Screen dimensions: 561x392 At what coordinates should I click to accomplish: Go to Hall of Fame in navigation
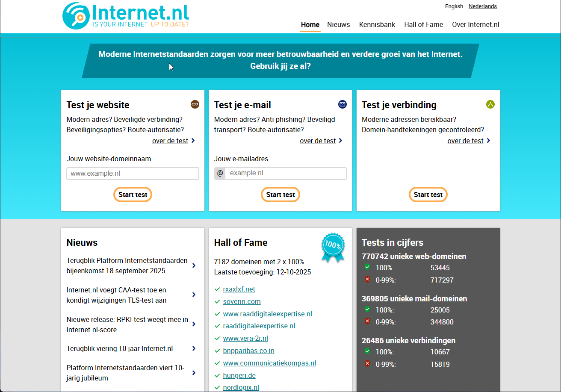point(423,25)
